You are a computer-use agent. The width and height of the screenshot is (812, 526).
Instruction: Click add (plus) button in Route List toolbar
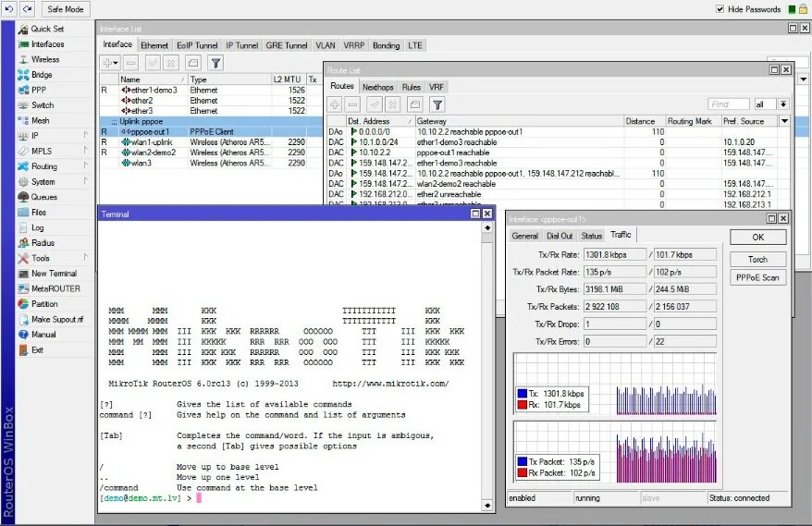335,105
